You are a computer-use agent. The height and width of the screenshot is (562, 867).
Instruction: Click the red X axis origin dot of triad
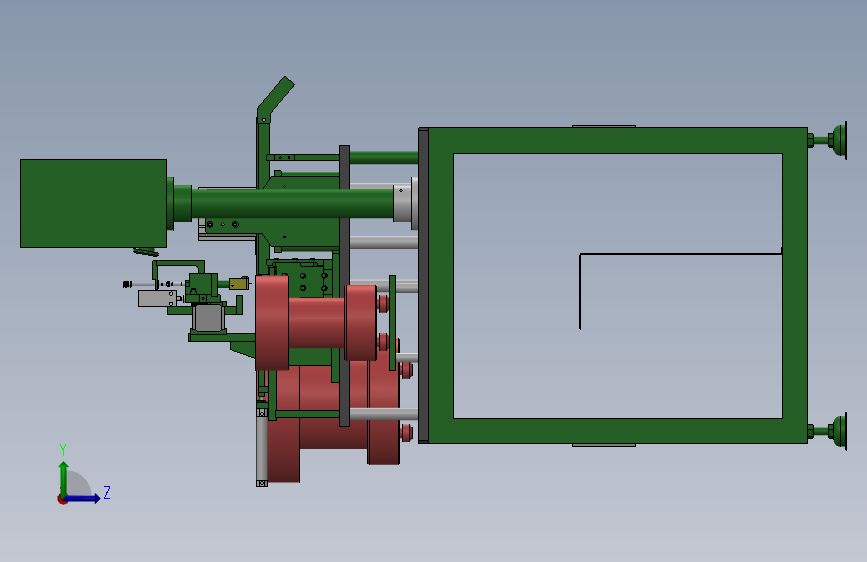click(x=62, y=499)
